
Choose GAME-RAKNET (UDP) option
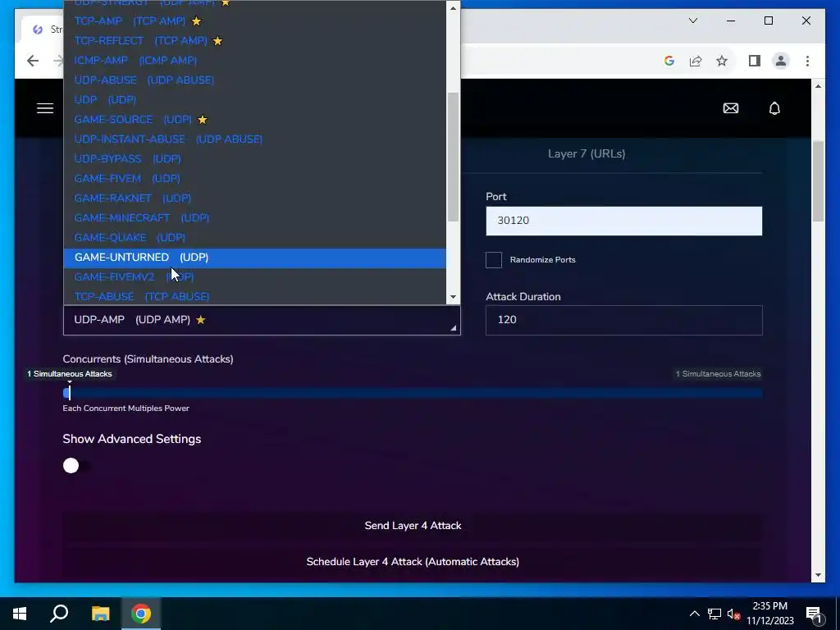tap(254, 199)
